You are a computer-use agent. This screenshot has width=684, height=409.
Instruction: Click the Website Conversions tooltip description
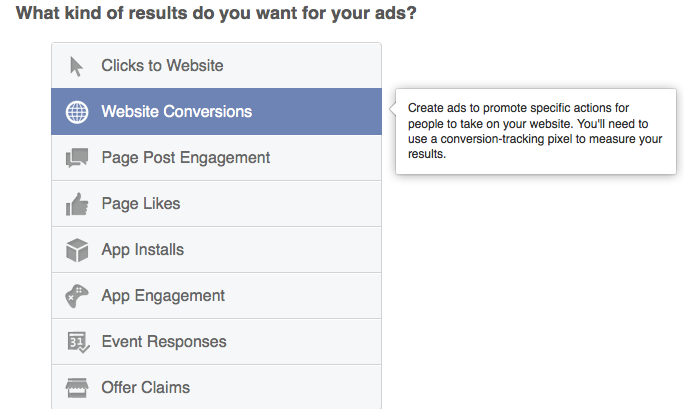(535, 131)
